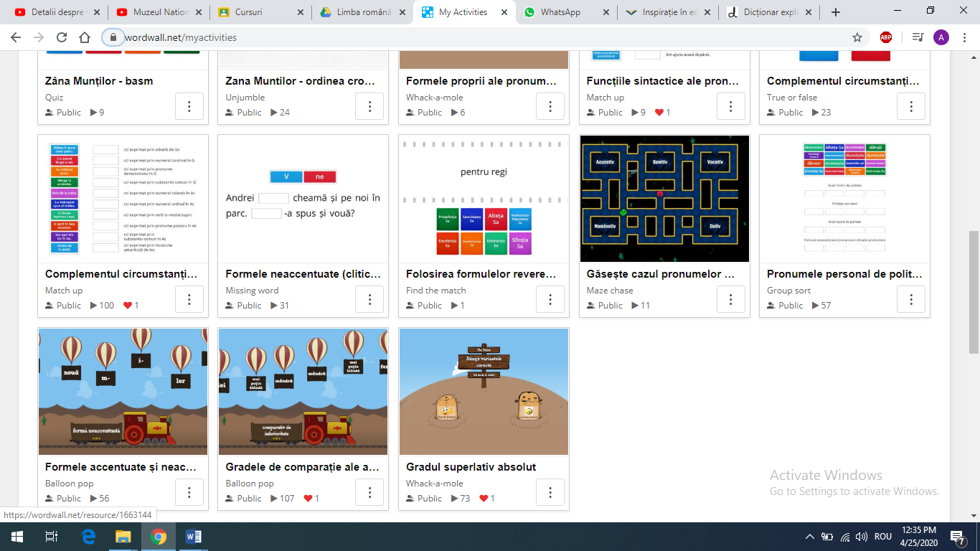Open Word from the Windows taskbar
Screen dimensions: 980x551
coord(194,537)
